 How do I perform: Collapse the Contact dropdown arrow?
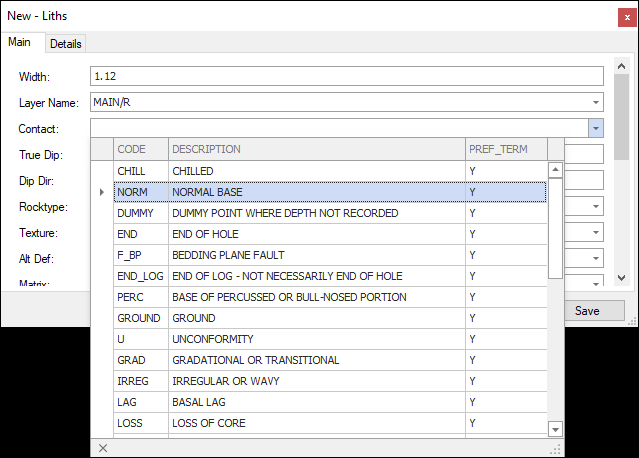pyautogui.click(x=595, y=128)
